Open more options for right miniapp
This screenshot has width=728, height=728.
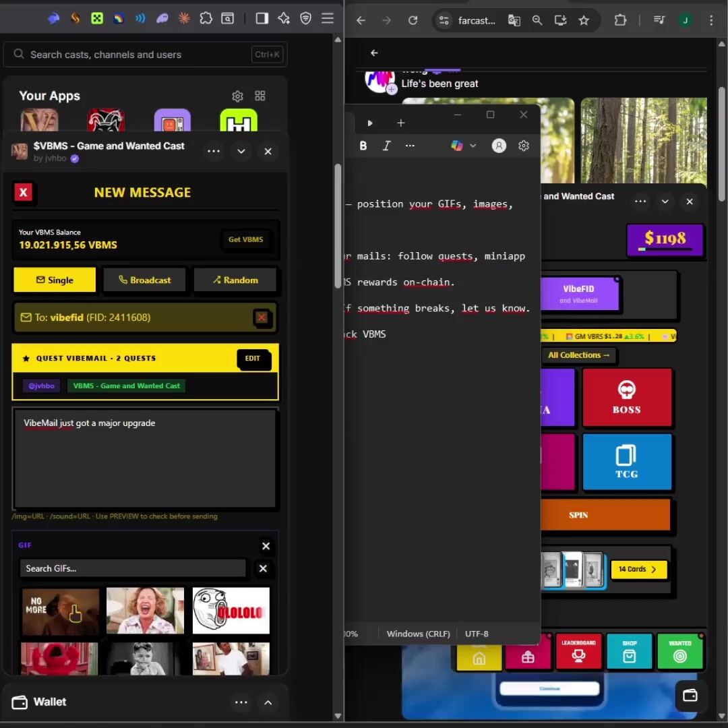[x=640, y=202]
